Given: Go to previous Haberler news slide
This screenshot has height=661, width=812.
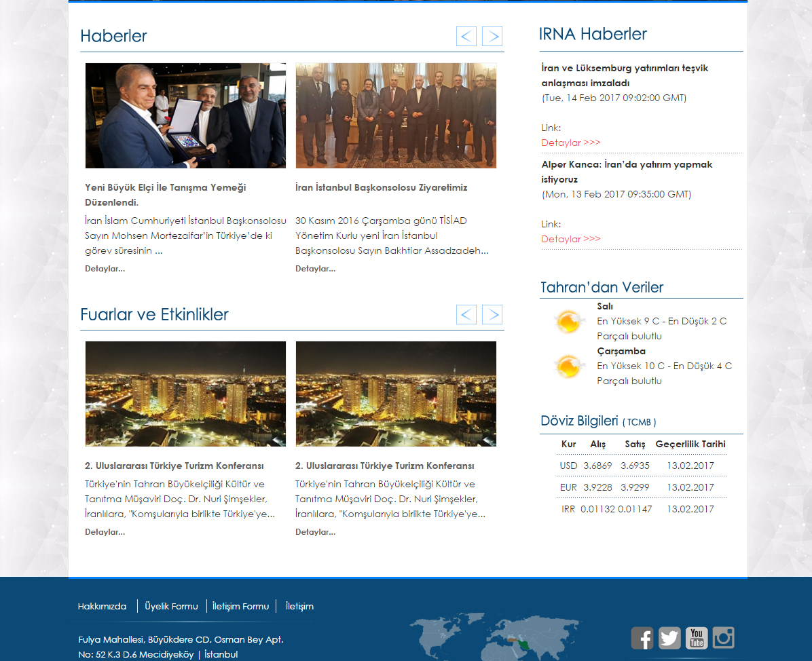Looking at the screenshot, I should (x=466, y=36).
